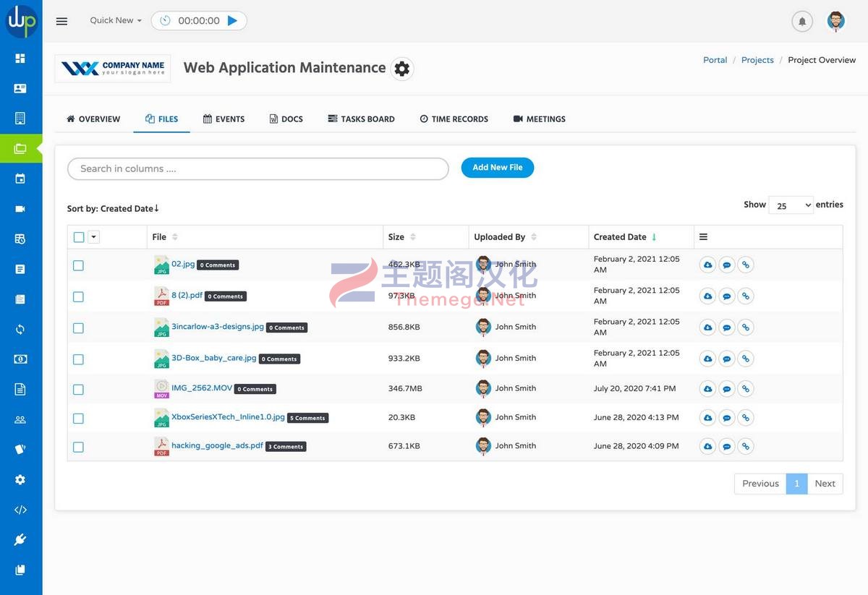Download the IMG_2562.MOV file

click(x=707, y=389)
